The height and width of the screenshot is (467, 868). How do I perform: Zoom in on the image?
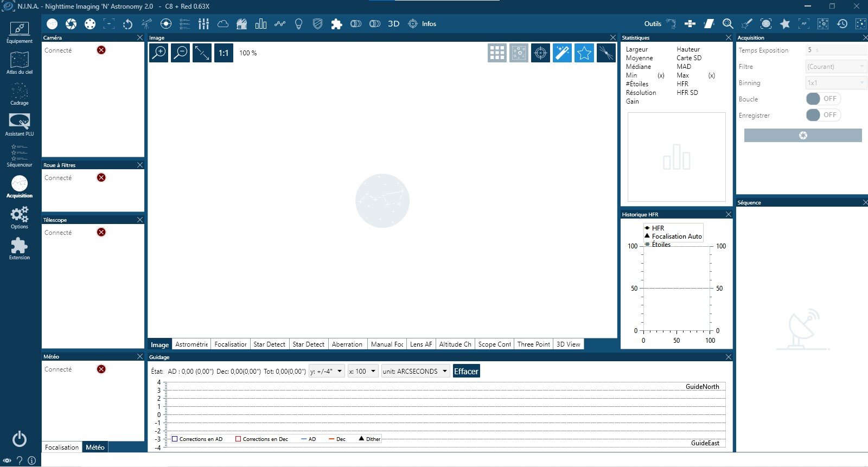pyautogui.click(x=159, y=53)
